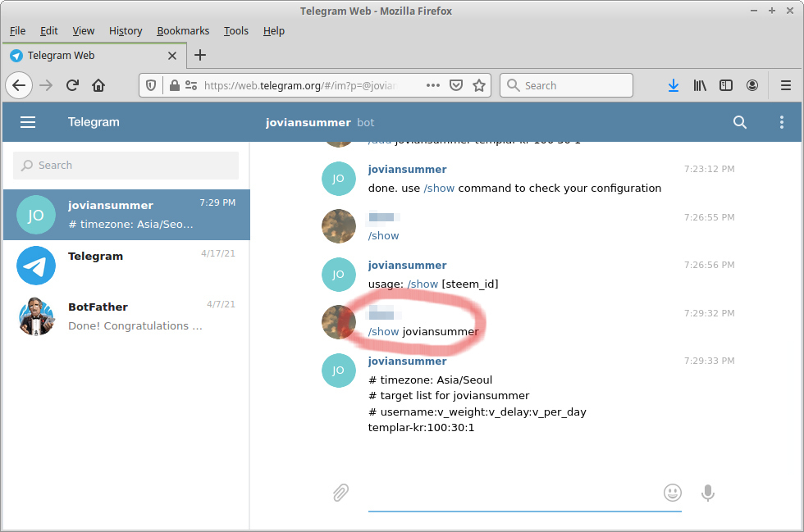Reload the Telegram Web page

click(72, 85)
